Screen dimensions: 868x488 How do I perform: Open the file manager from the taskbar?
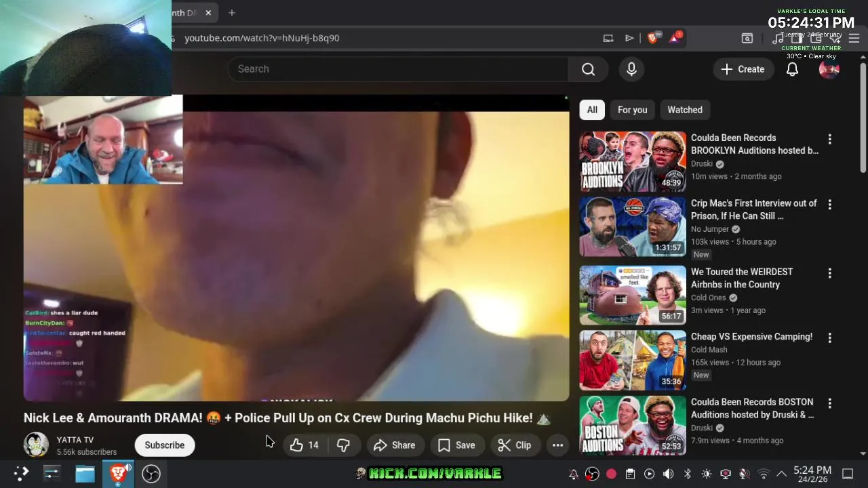click(85, 473)
